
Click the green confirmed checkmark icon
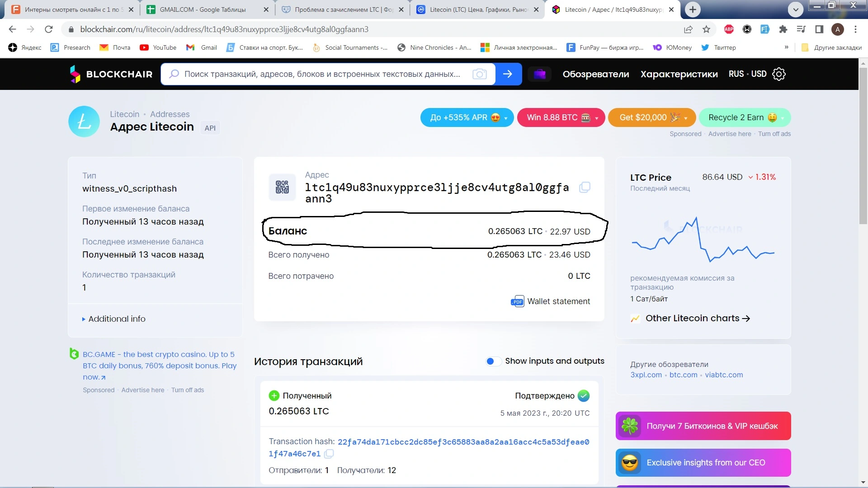(584, 396)
